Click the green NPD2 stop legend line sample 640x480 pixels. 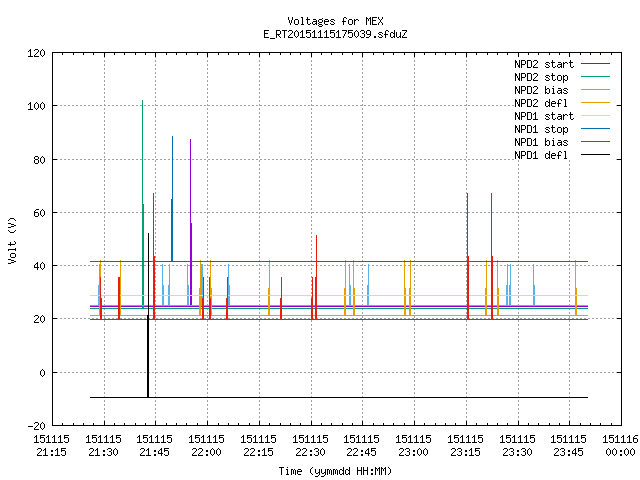point(596,76)
